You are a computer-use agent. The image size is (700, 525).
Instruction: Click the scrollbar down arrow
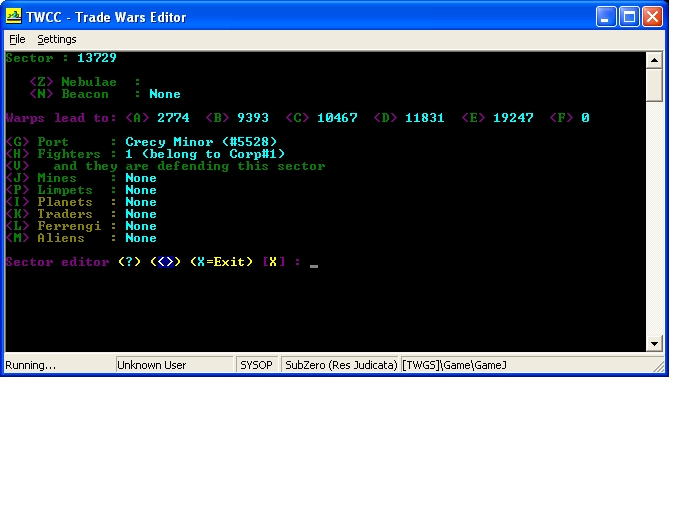(654, 343)
